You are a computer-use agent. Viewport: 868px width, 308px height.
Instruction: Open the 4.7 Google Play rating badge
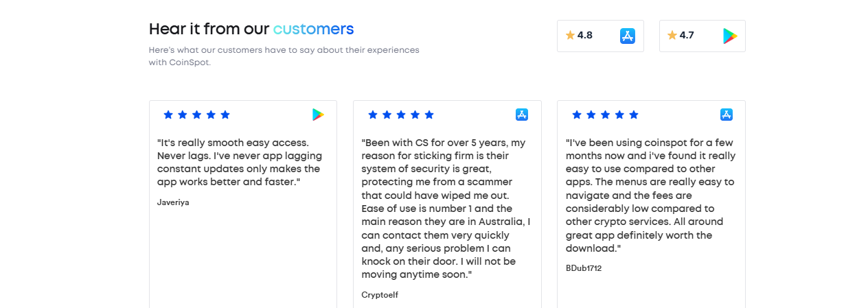[x=703, y=36]
